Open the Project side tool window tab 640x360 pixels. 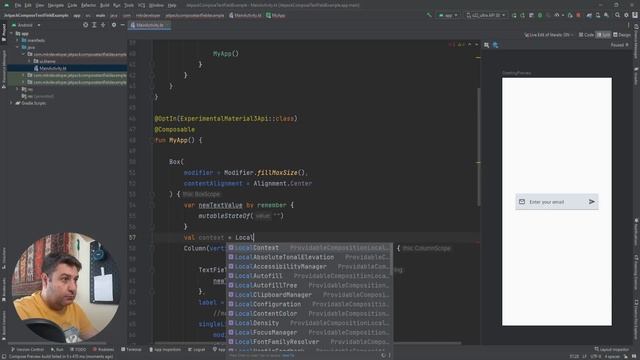[x=4, y=33]
